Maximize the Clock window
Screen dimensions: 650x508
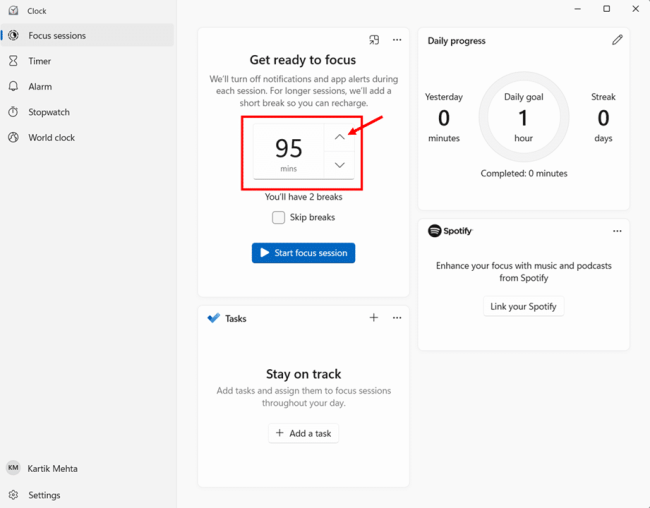tap(606, 9)
